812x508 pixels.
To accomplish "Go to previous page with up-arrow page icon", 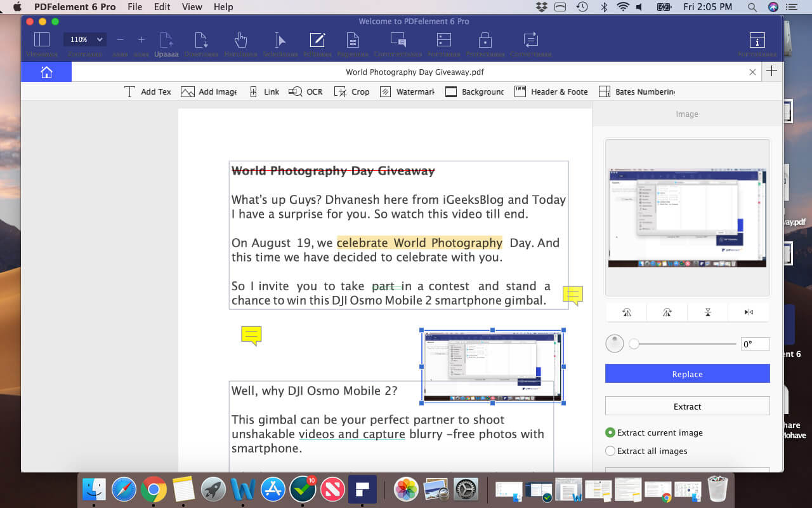I will [x=166, y=39].
